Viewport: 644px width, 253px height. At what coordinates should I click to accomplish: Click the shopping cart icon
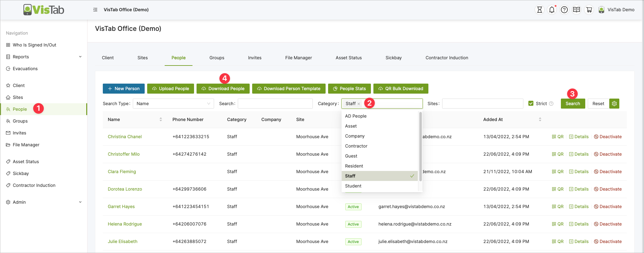coord(589,10)
